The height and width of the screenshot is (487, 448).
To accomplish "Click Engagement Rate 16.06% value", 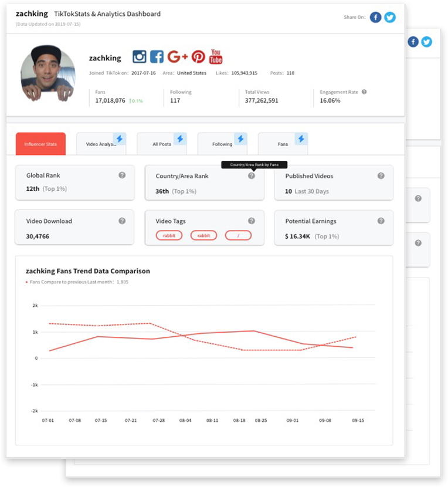I will pyautogui.click(x=330, y=100).
